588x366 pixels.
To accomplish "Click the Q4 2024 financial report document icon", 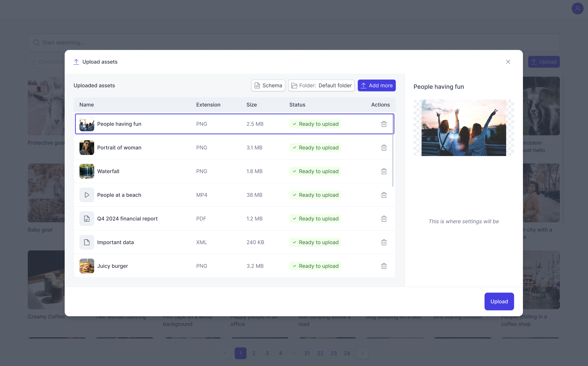I will pyautogui.click(x=87, y=219).
